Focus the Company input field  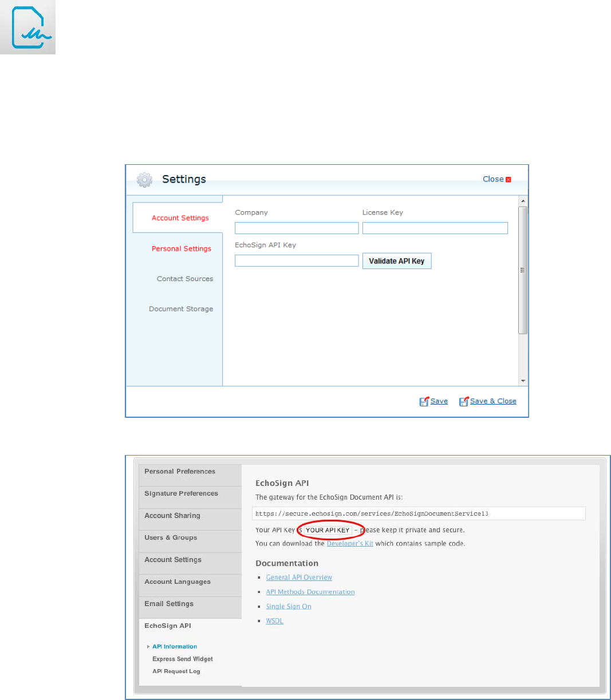click(297, 228)
